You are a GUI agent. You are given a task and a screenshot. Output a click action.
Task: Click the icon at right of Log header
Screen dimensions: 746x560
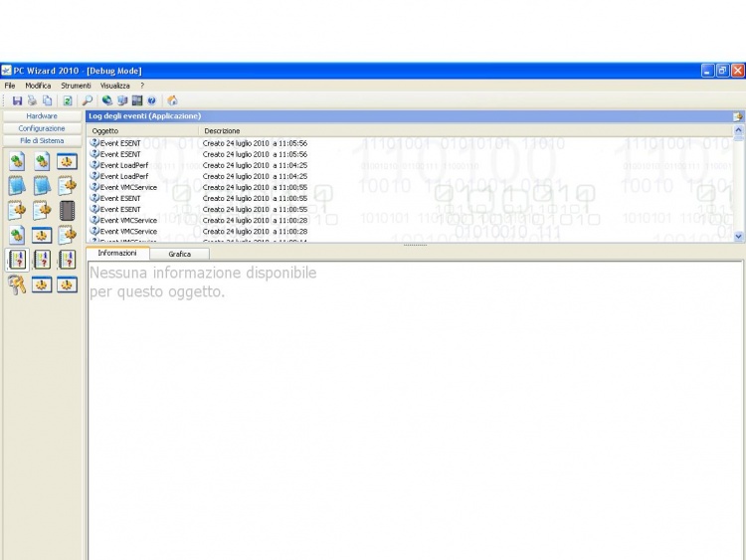737,116
